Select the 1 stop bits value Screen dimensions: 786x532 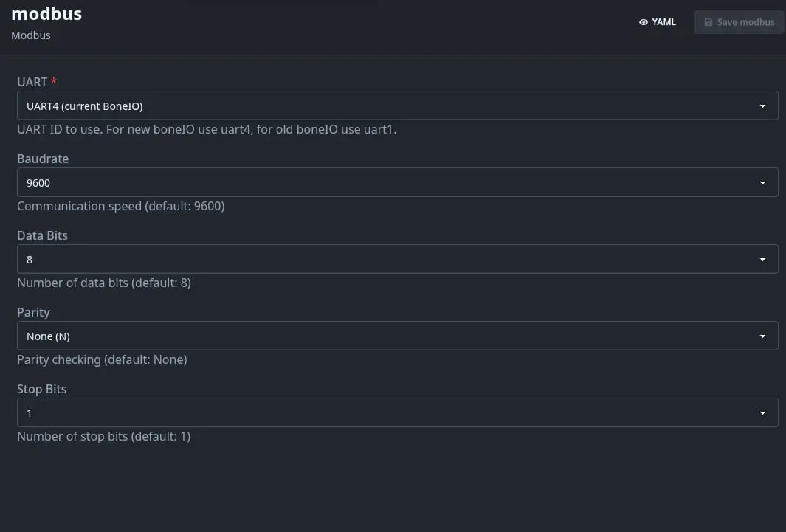(29, 412)
